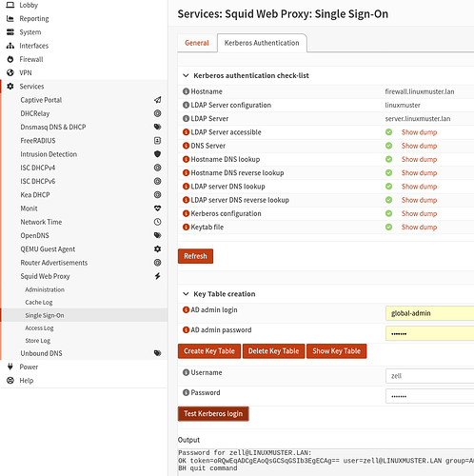
Task: Click the ISC DHCPv6 target icon
Action: point(157,181)
